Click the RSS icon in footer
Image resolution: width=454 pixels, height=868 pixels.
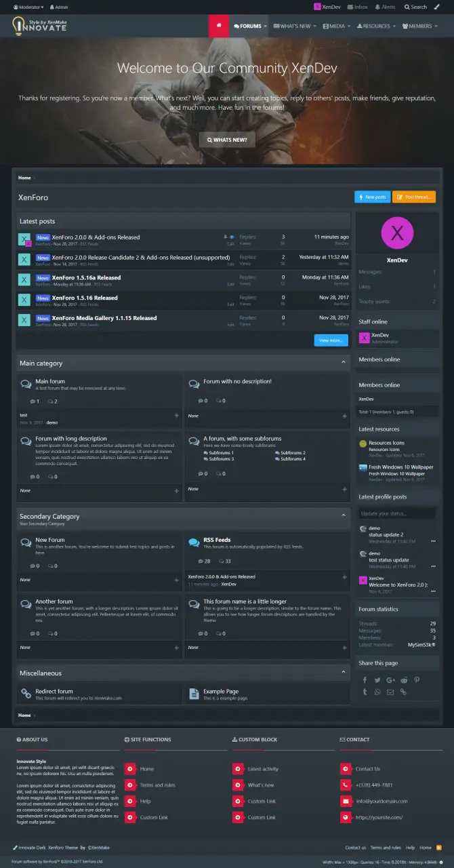click(439, 848)
